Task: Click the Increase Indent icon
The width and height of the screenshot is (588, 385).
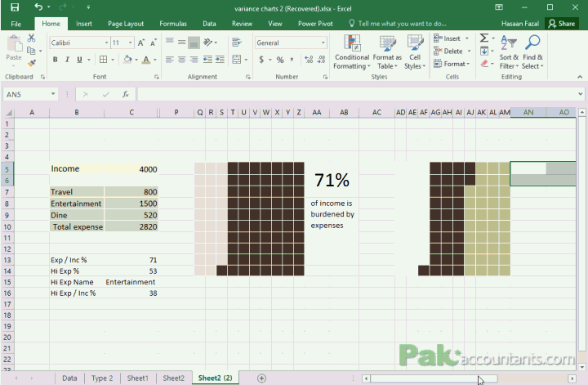Action: click(x=220, y=60)
